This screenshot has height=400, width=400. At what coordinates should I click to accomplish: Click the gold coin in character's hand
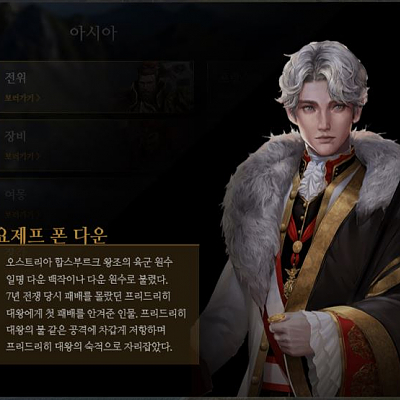[x=277, y=318]
